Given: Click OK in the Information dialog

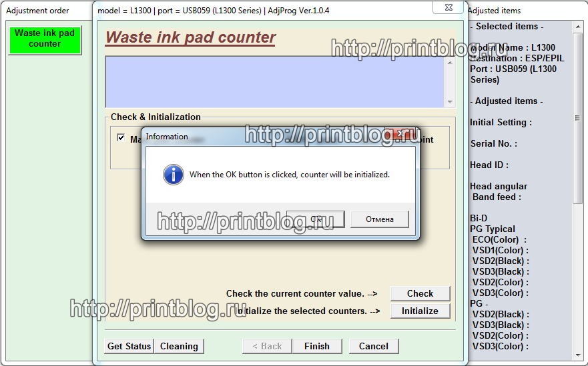Looking at the screenshot, I should pyautogui.click(x=316, y=219).
